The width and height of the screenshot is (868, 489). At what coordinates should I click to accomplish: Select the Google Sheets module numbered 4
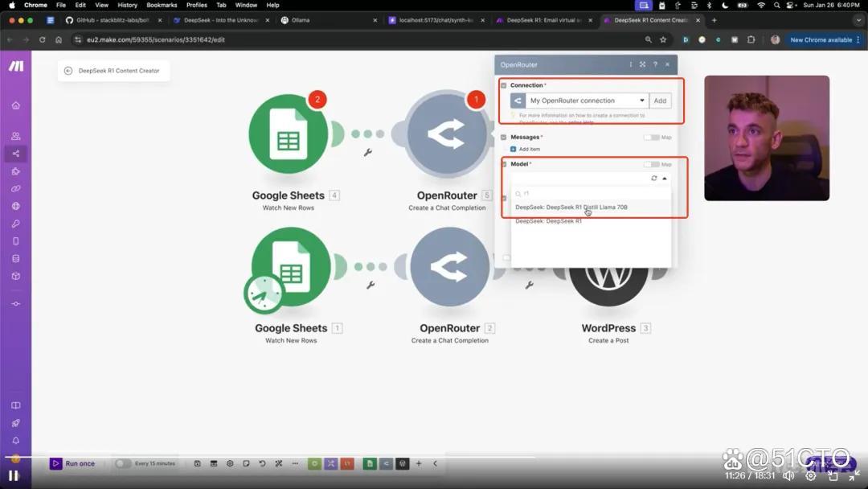pos(289,134)
